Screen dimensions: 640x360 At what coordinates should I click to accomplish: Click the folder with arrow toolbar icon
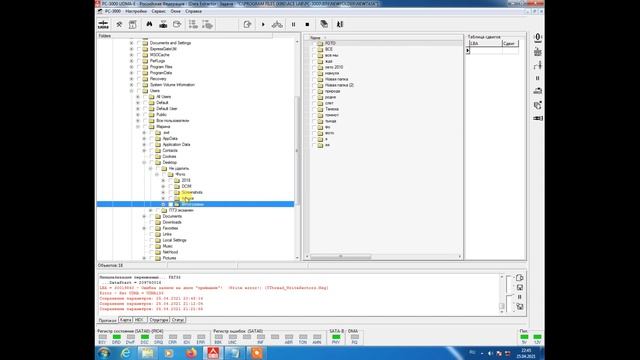(x=177, y=24)
